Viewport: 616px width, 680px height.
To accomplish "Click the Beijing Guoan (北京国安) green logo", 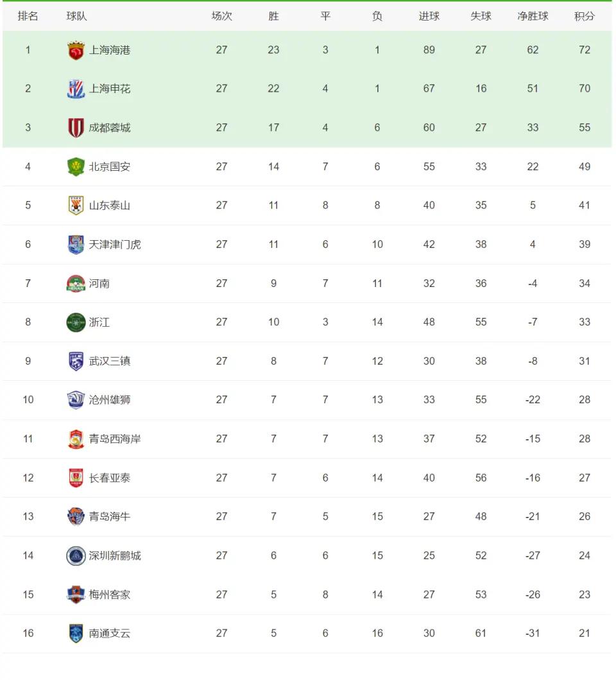I will (76, 167).
